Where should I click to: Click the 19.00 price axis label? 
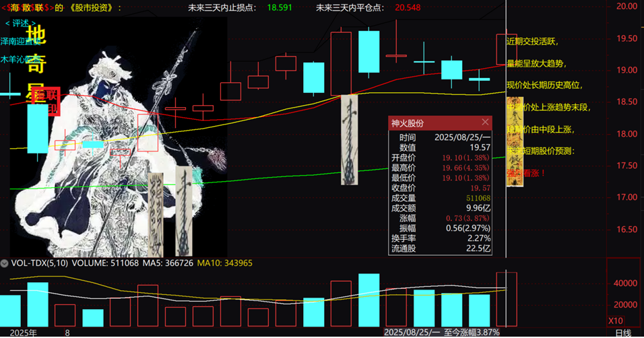626,70
